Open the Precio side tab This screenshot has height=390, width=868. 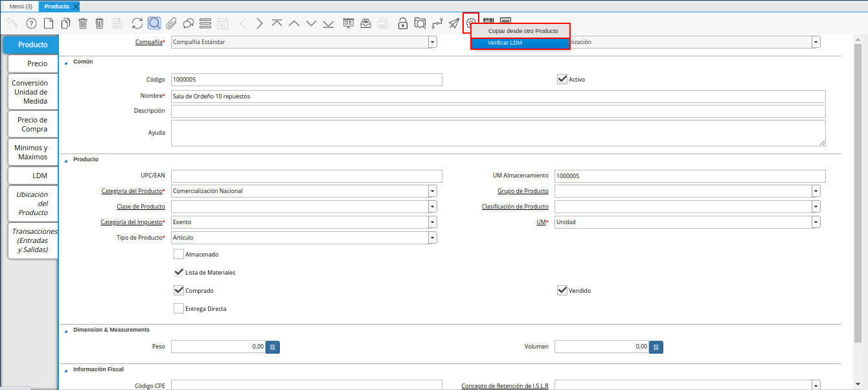click(x=34, y=63)
